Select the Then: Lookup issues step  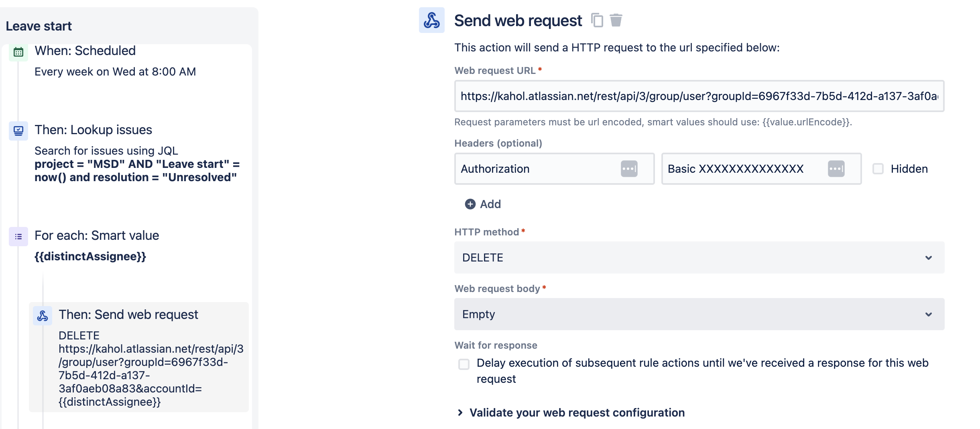coord(93,130)
